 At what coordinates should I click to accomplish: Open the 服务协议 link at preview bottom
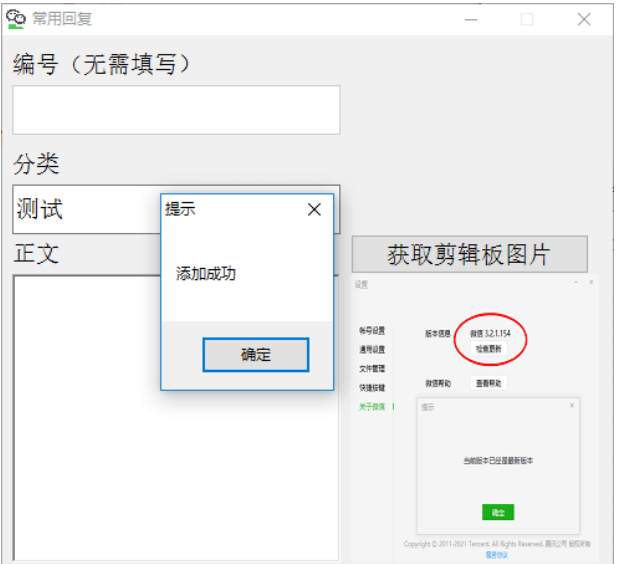coord(496,554)
